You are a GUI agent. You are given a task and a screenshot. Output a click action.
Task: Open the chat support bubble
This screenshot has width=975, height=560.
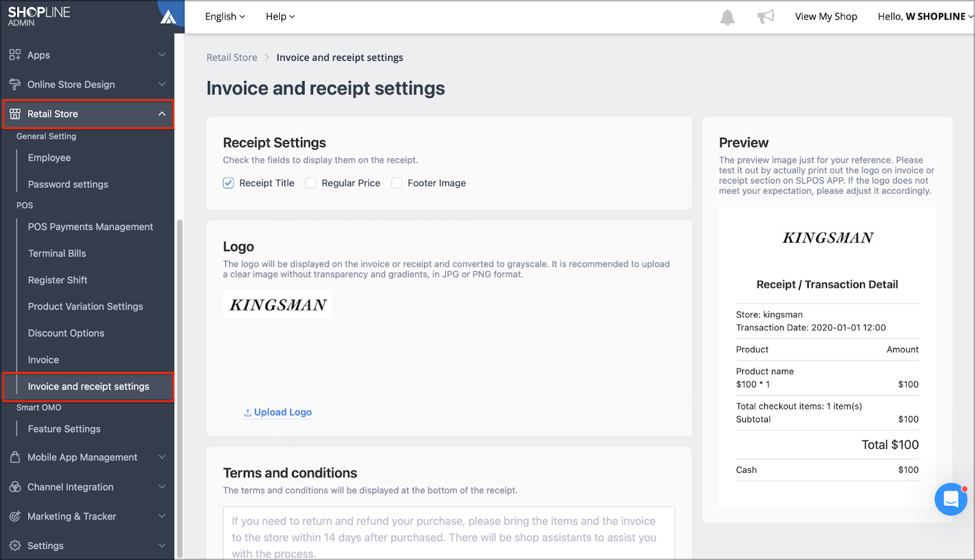[950, 499]
